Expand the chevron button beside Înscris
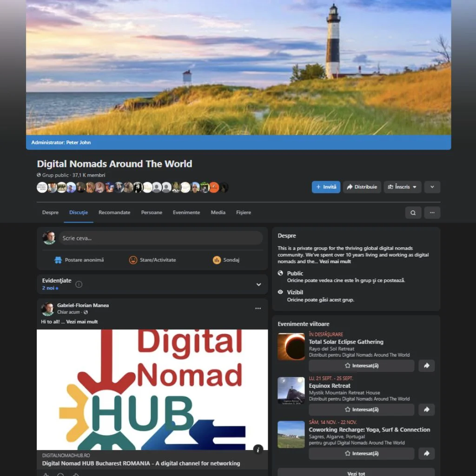 point(432,187)
